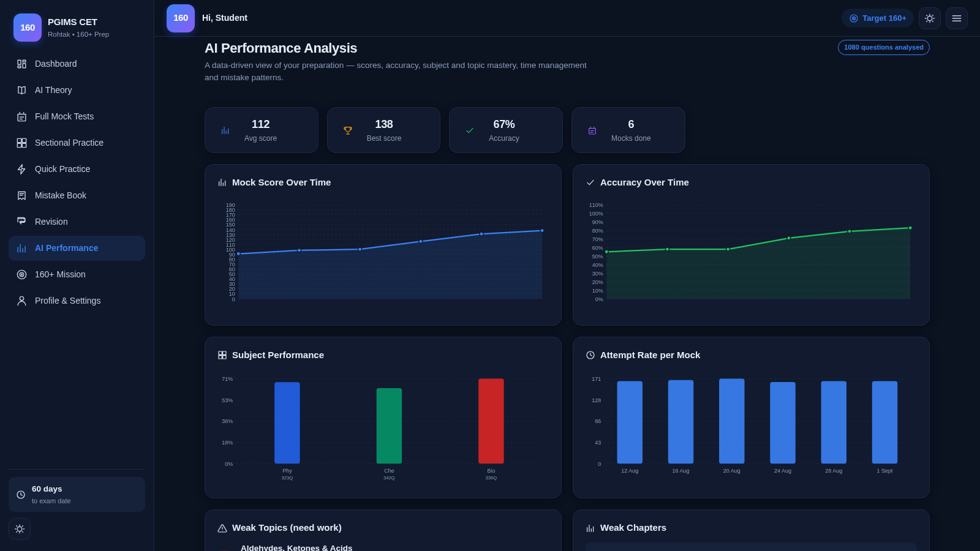
Task: Click the Sectional Practice grid icon
Action: coord(21,143)
